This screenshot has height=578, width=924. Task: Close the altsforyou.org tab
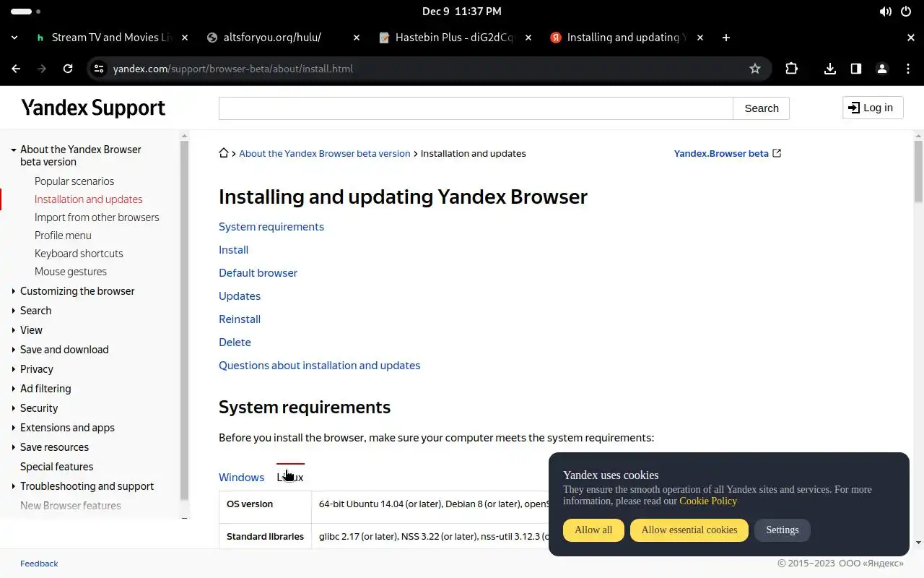point(357,38)
